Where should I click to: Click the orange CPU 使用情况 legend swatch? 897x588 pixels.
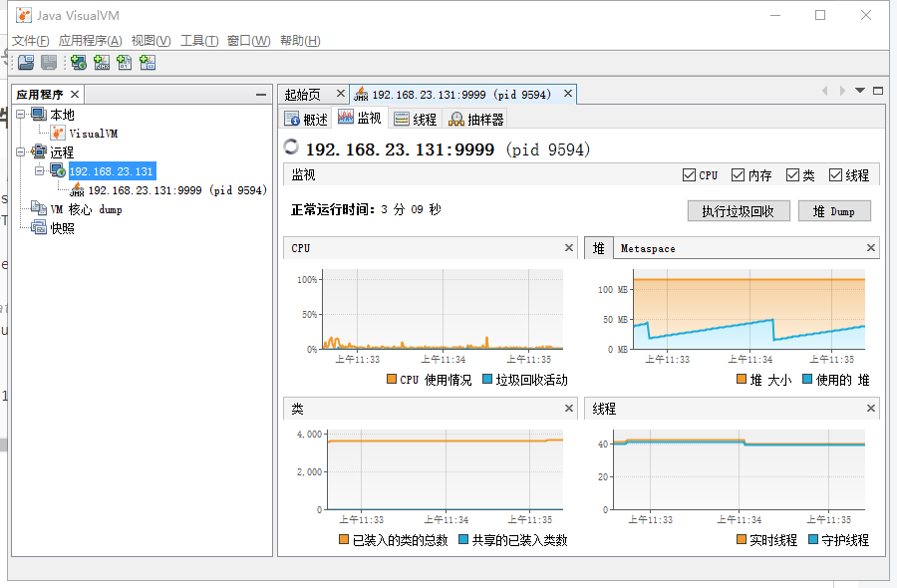(392, 379)
